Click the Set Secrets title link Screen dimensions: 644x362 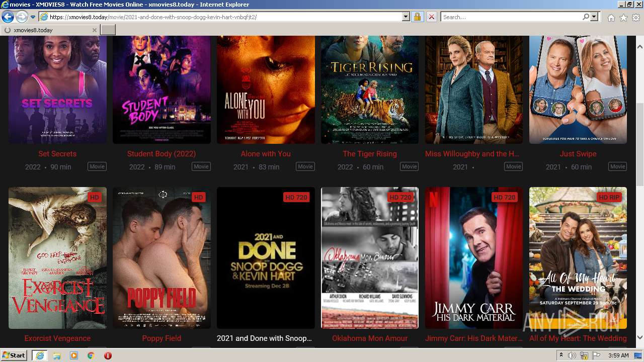pyautogui.click(x=57, y=154)
